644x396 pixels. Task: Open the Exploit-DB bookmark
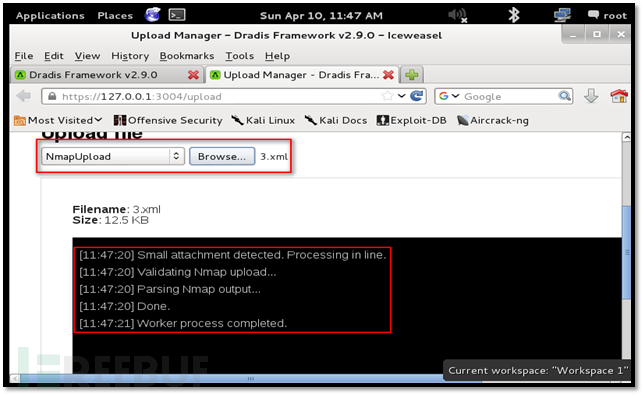tap(412, 120)
